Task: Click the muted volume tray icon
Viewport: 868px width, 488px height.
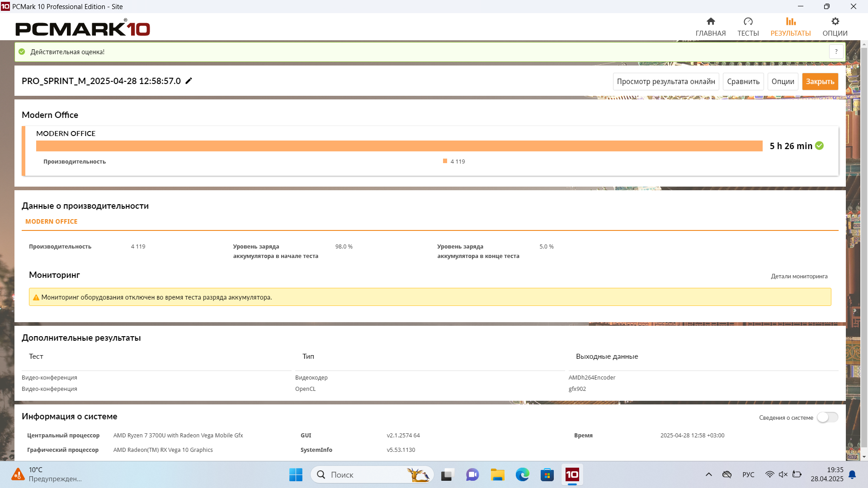Action: 783,475
